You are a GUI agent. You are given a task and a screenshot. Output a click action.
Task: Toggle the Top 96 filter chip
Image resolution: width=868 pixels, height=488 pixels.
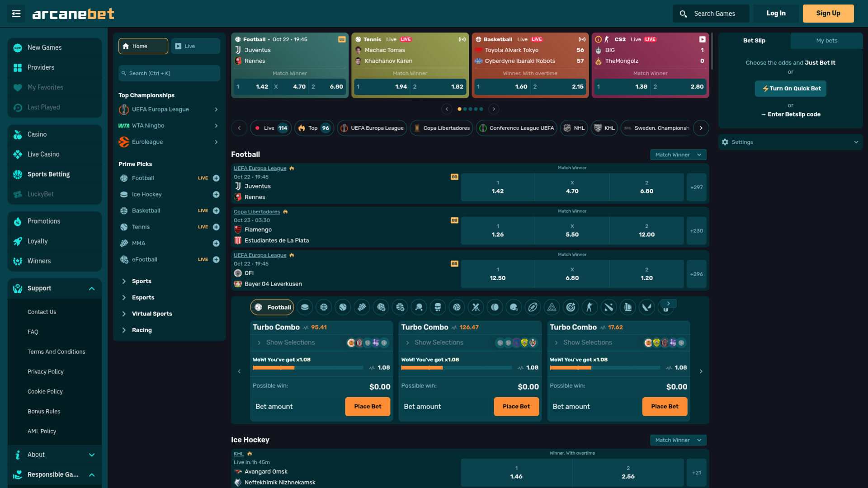(314, 128)
